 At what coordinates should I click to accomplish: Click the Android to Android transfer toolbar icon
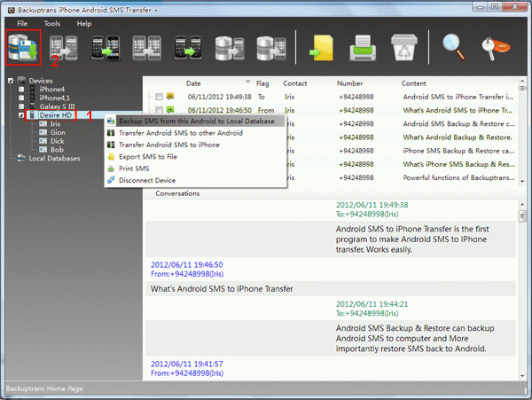188,48
